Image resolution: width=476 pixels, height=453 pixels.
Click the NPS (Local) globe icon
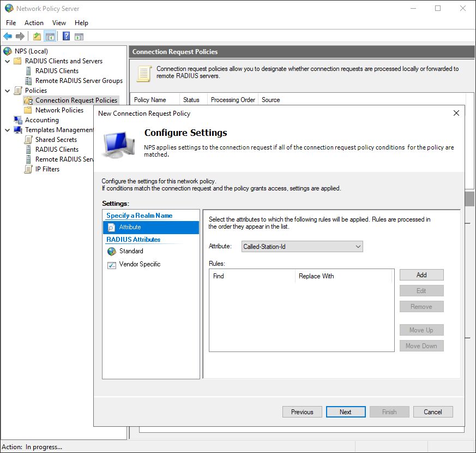pos(8,51)
